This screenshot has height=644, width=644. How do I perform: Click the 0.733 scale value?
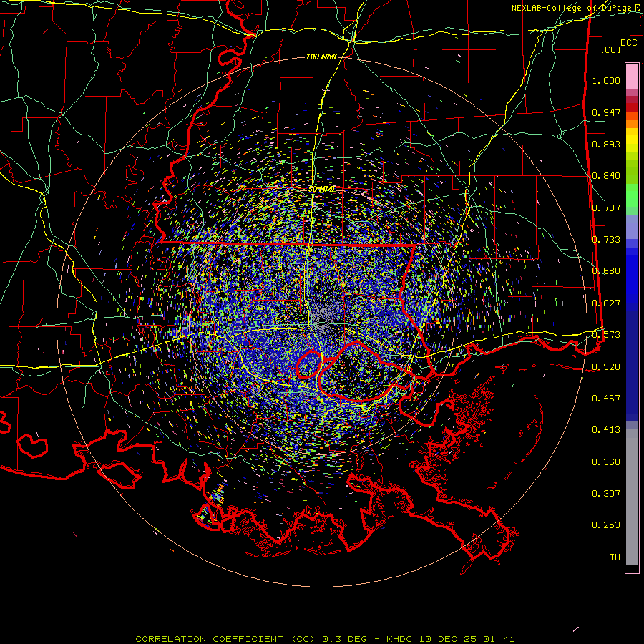click(606, 240)
